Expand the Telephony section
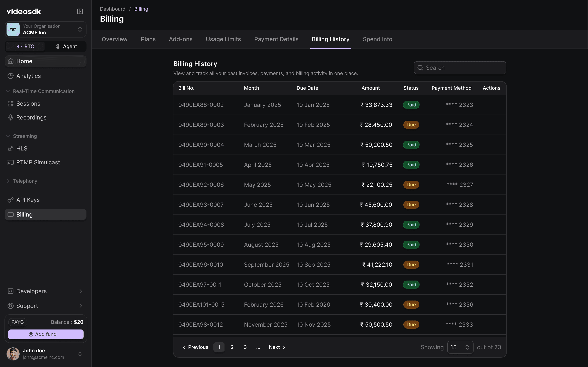Viewport: 588px width, 367px height. click(x=25, y=181)
